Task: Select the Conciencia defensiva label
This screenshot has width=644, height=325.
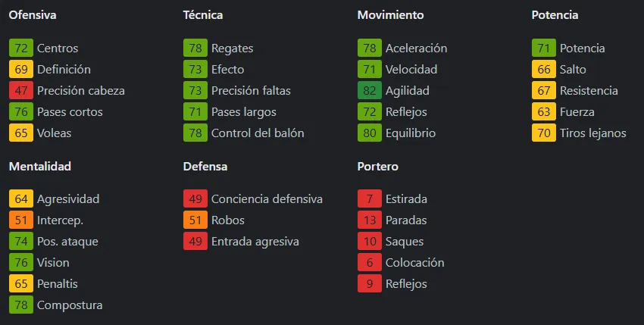Action: pyautogui.click(x=267, y=199)
